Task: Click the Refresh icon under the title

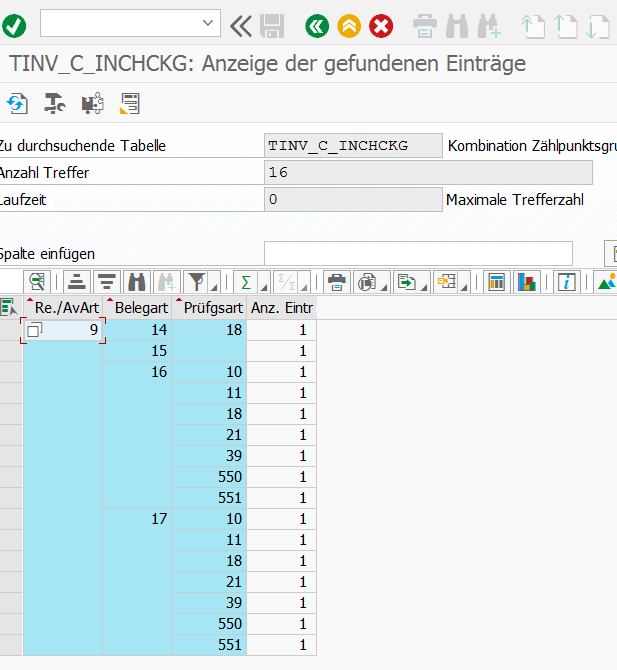Action: [17, 102]
